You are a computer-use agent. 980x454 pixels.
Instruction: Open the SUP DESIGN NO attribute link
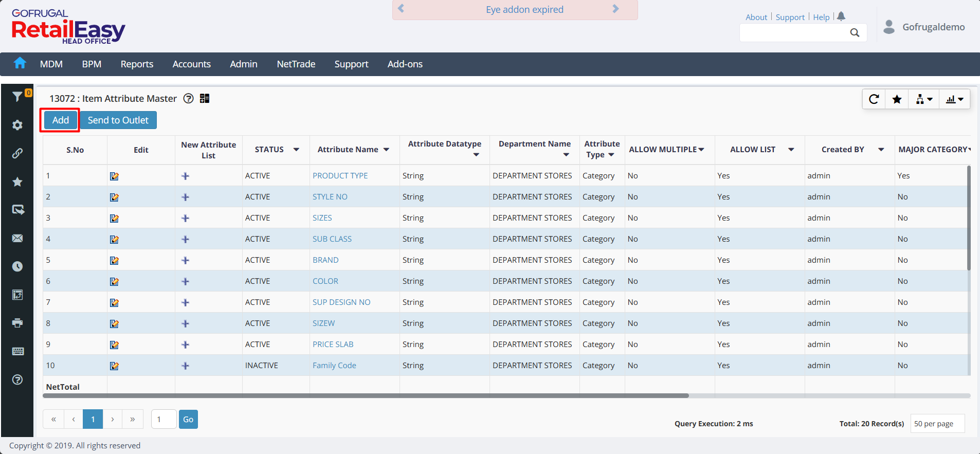click(x=341, y=302)
